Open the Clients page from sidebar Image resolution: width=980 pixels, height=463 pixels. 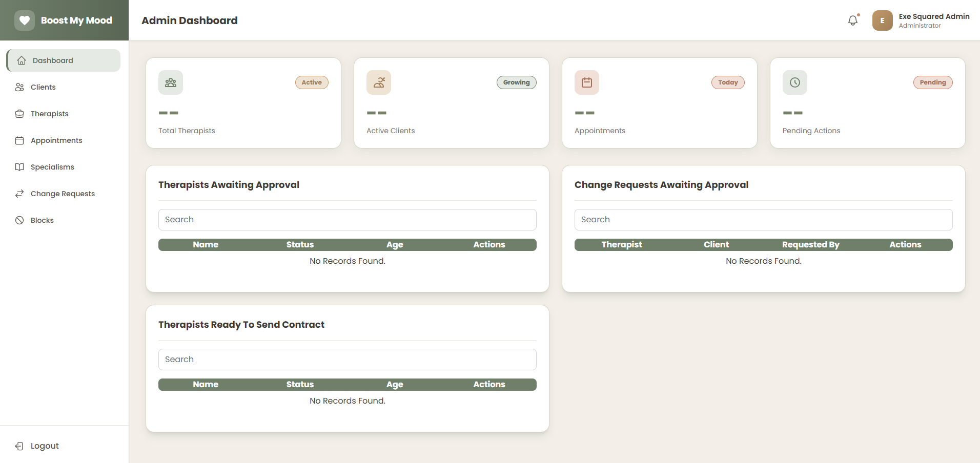tap(43, 87)
